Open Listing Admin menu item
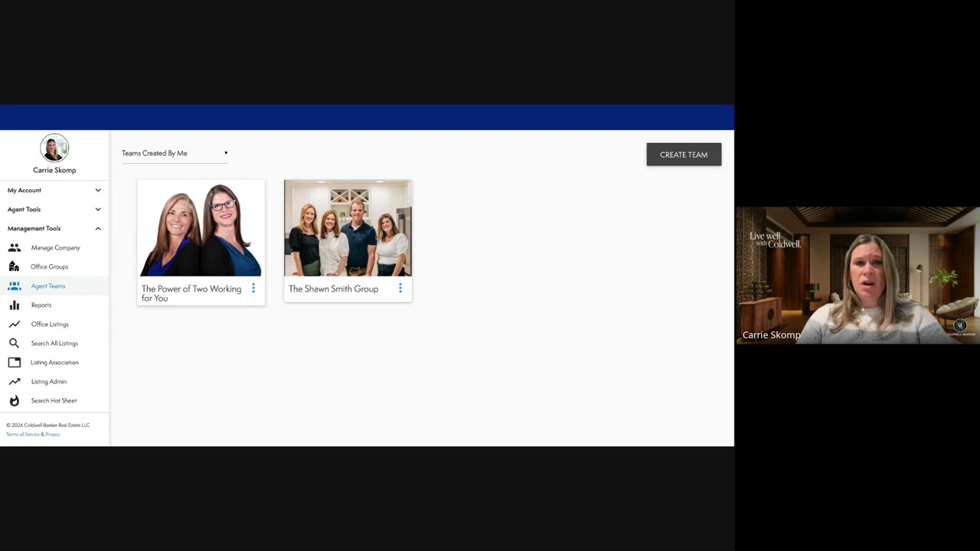 54,382
